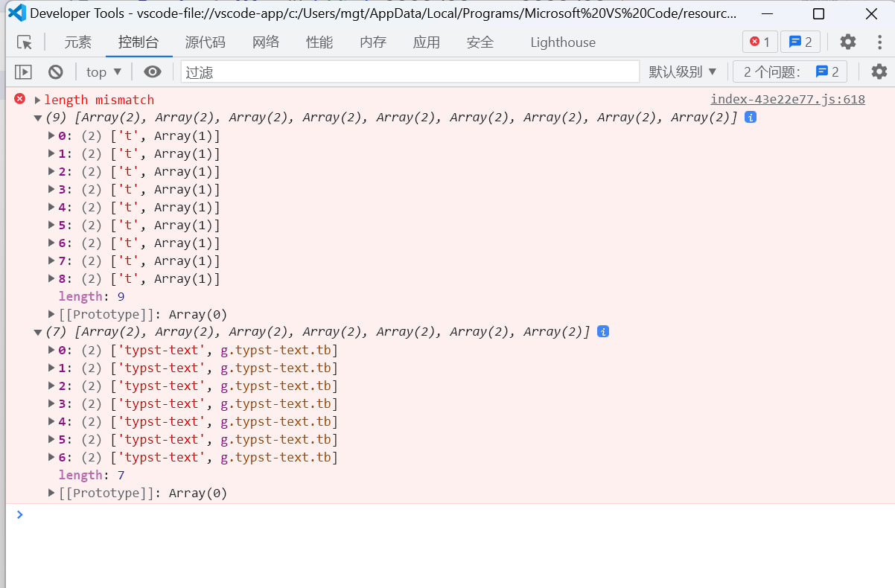Open the customize DevTools three-dot menu
This screenshot has height=588, width=895.
[x=882, y=42]
